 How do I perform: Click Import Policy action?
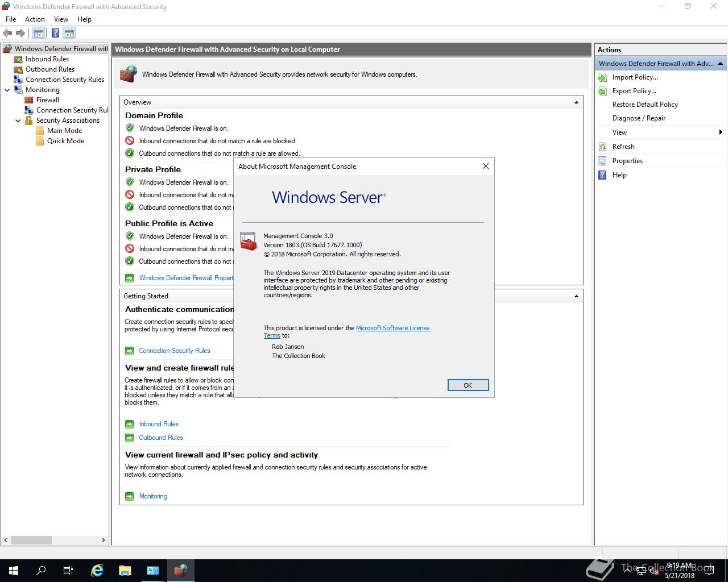(x=635, y=77)
